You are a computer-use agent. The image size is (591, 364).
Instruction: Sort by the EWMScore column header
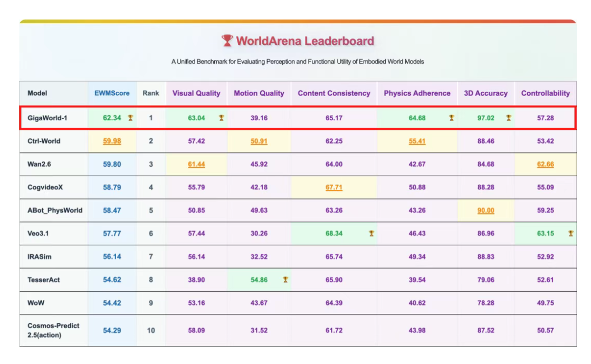(x=112, y=93)
